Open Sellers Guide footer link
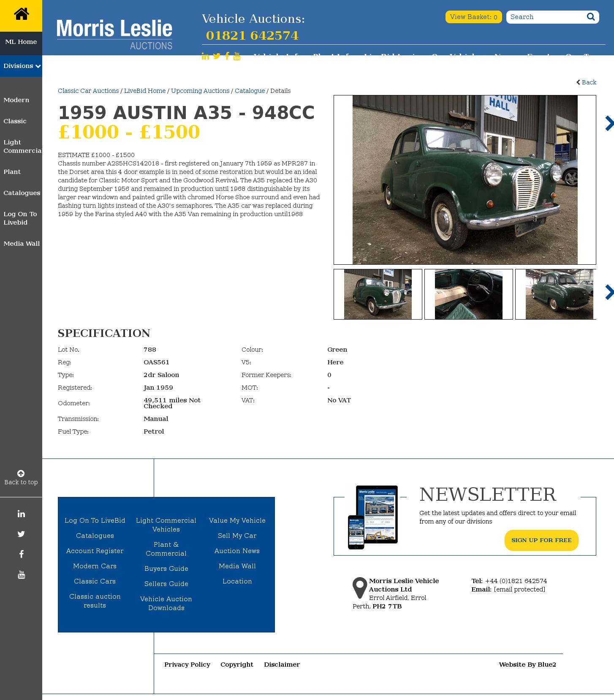 pos(166,584)
